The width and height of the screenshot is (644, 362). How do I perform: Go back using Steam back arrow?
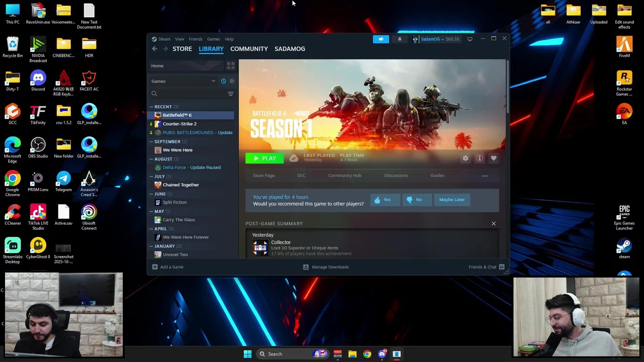coord(155,49)
